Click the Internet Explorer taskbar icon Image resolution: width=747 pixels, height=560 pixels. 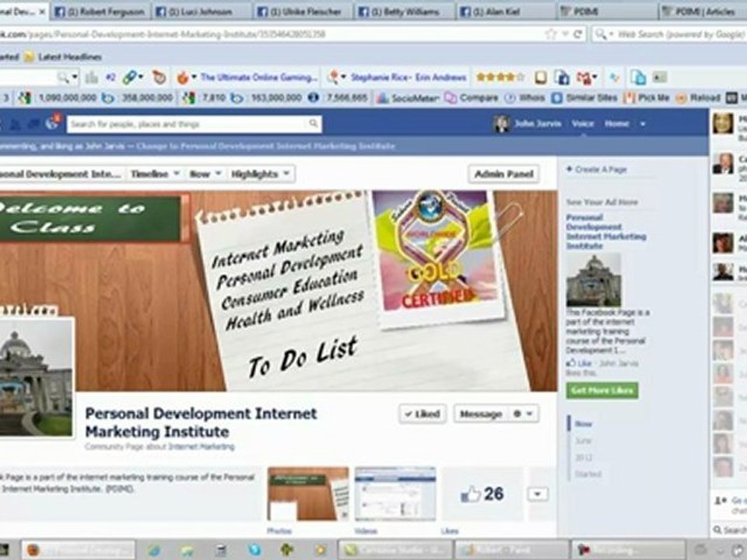(153, 550)
